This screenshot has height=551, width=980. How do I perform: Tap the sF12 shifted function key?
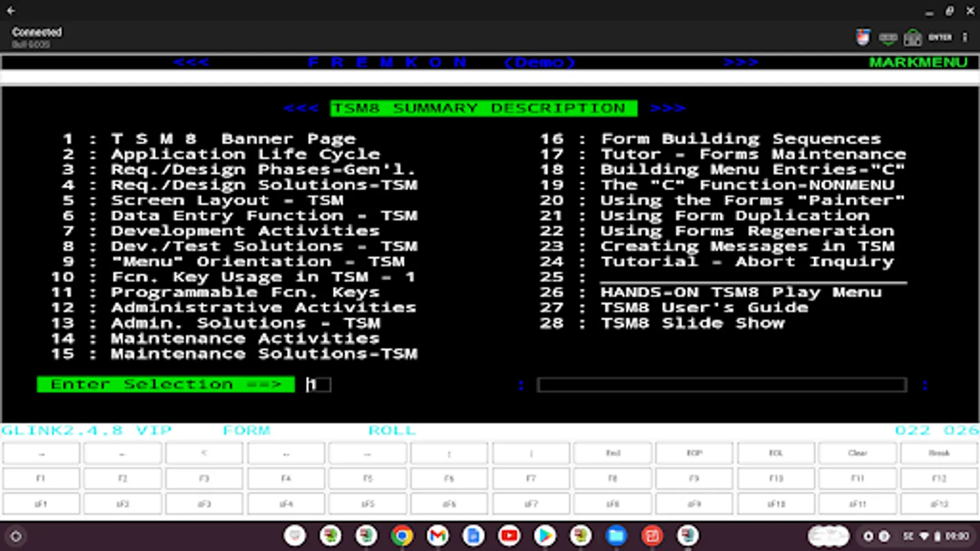pos(940,504)
